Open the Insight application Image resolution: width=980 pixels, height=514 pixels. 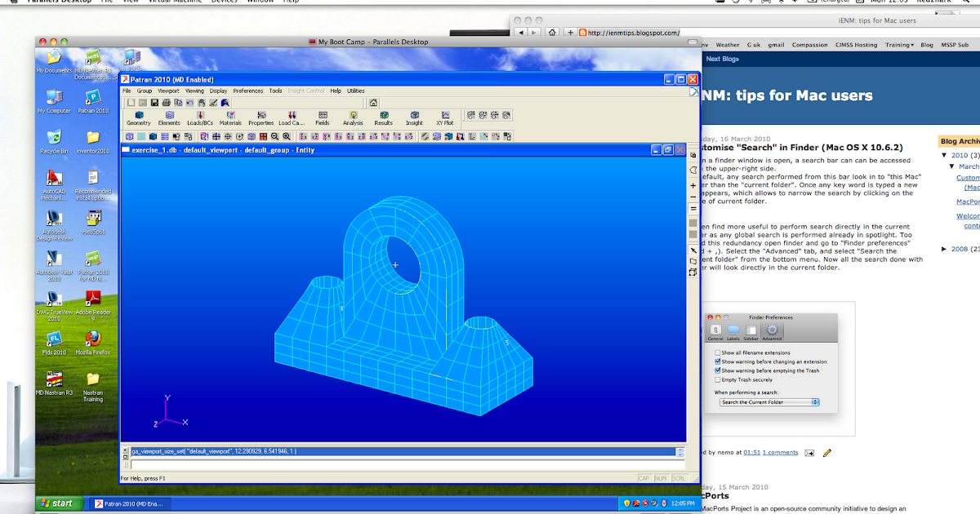pyautogui.click(x=414, y=118)
